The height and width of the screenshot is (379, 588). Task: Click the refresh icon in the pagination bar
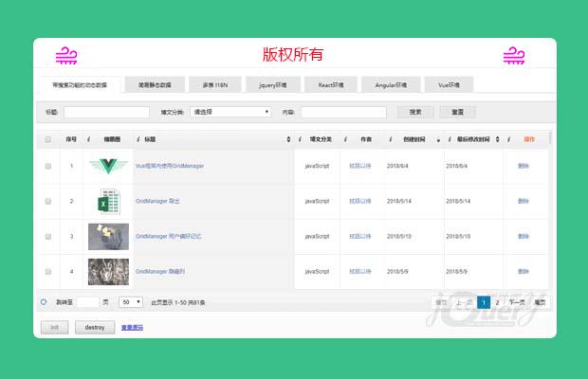point(44,302)
